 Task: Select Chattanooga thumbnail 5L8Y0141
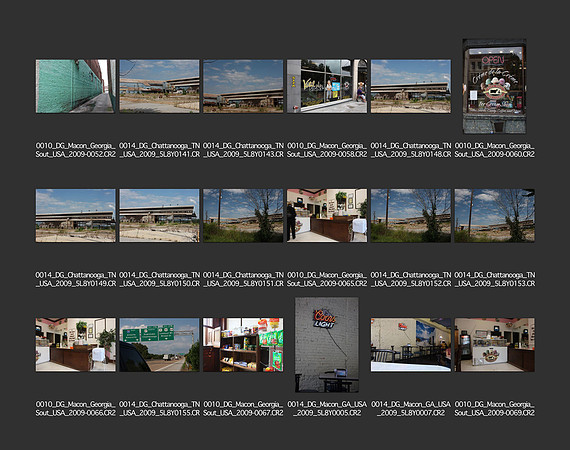[159, 86]
